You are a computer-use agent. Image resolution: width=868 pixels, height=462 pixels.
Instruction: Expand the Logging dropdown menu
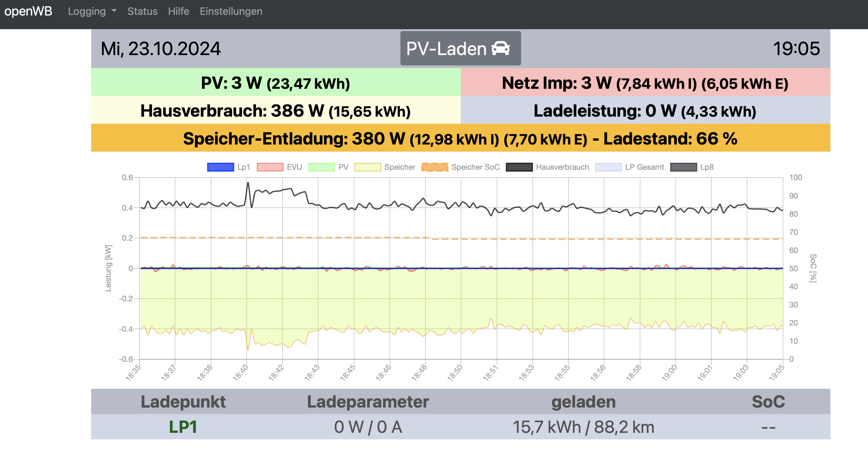87,11
